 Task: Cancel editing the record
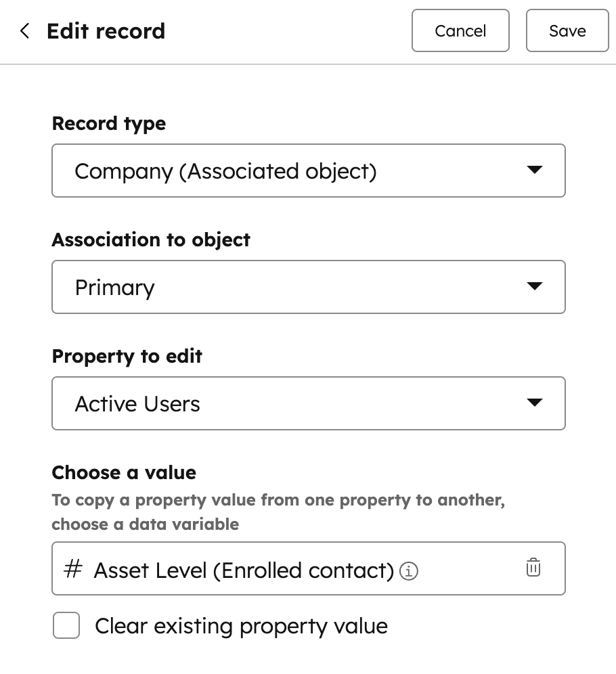tap(460, 30)
